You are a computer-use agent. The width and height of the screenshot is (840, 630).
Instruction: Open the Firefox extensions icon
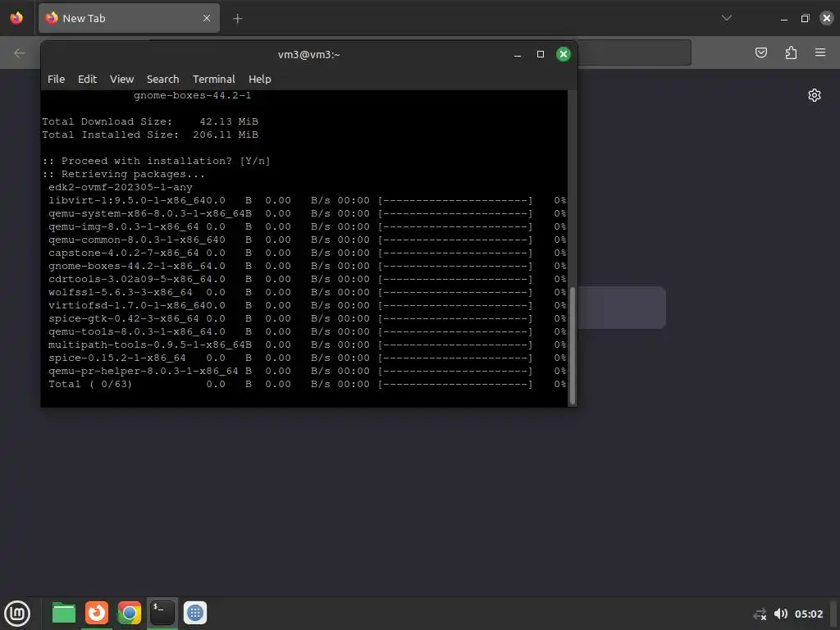tap(791, 52)
